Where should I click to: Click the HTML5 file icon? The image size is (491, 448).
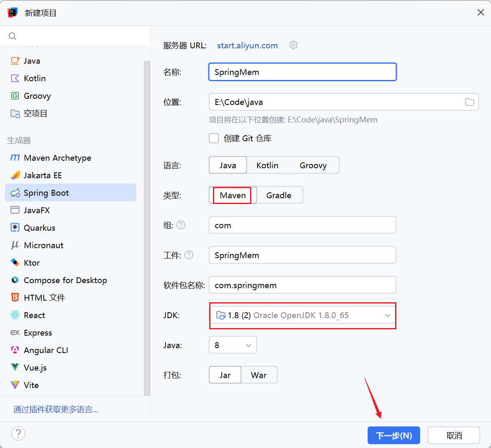pos(15,297)
